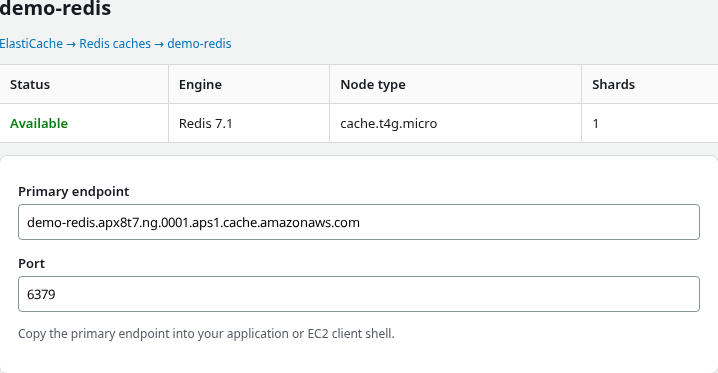718x373 pixels.
Task: Click the green Available status cell
Action: click(84, 123)
